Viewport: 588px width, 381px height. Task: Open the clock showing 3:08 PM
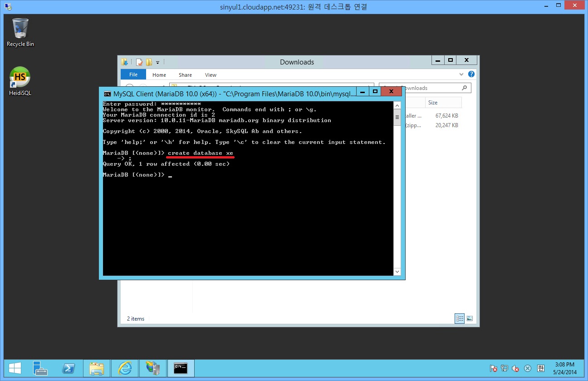click(565, 368)
